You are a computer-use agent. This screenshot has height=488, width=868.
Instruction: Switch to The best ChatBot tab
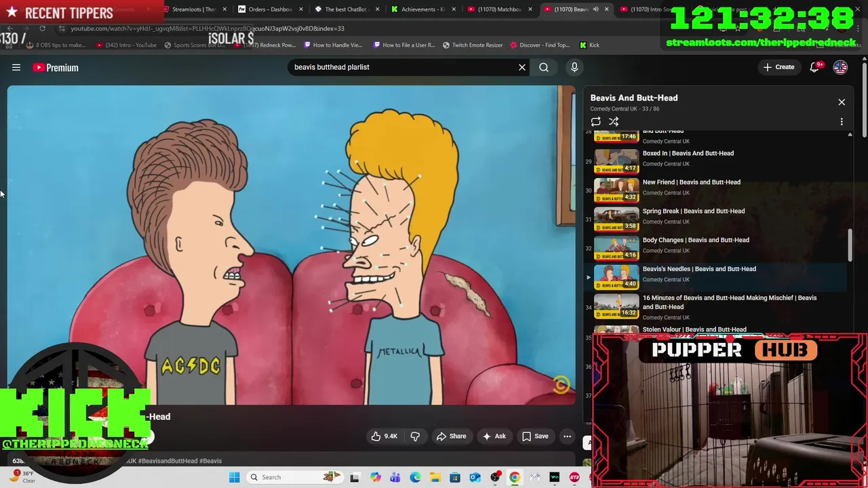pyautogui.click(x=346, y=9)
